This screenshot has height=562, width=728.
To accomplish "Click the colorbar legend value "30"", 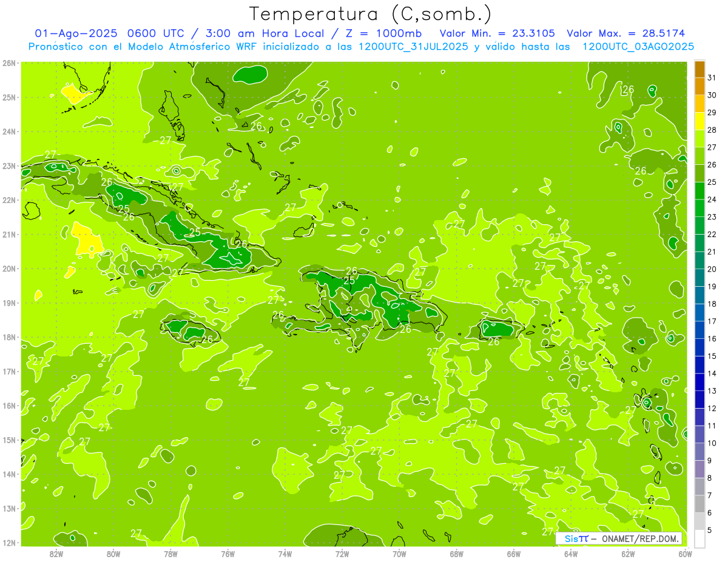I will pos(712,96).
